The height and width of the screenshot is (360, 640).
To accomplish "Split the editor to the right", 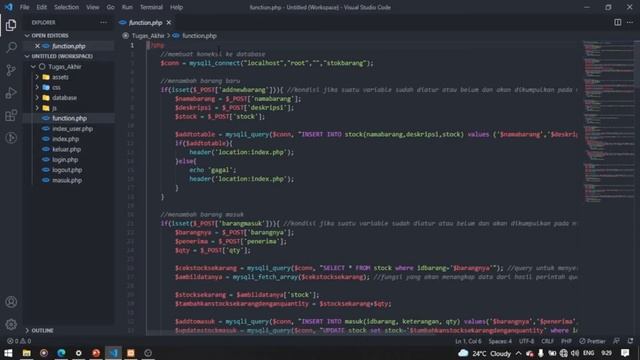I will [x=618, y=22].
